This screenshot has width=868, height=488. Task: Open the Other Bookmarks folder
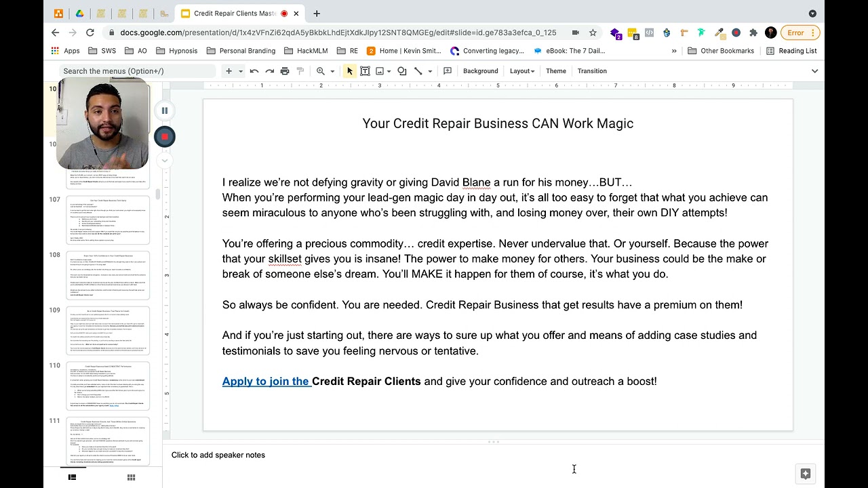pyautogui.click(x=721, y=51)
